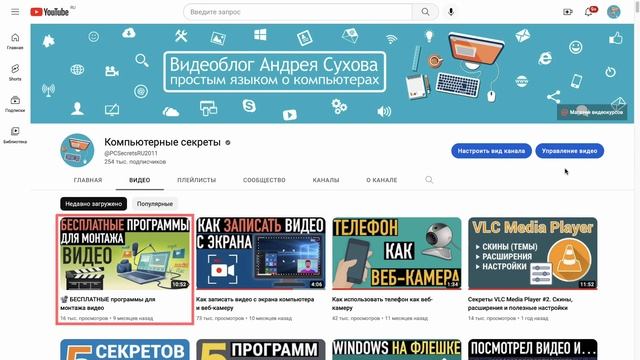Open the notifications bell
The width and height of the screenshot is (640, 360).
click(588, 12)
